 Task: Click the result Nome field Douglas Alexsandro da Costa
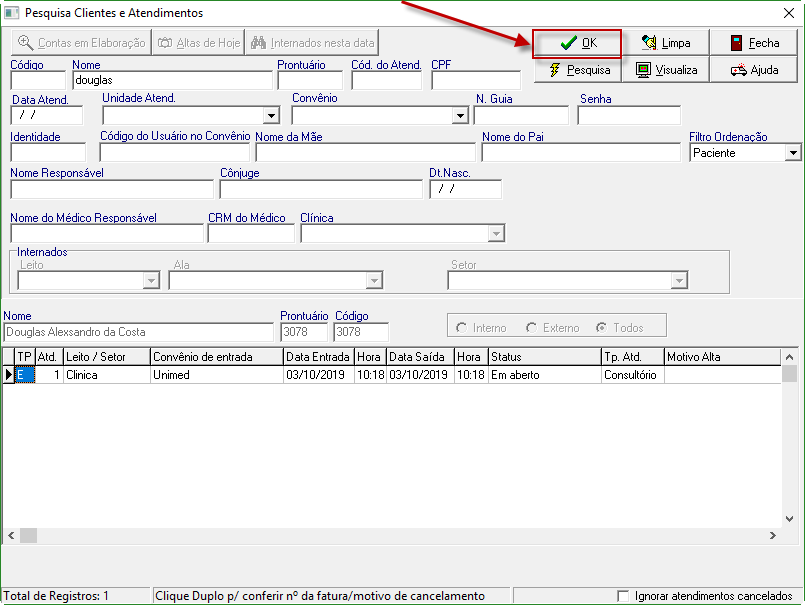click(139, 332)
